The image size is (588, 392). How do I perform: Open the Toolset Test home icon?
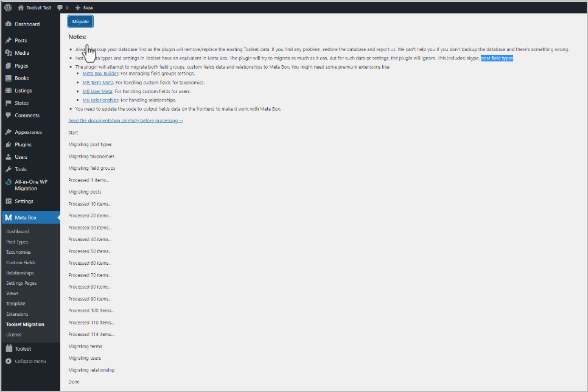(21, 7)
